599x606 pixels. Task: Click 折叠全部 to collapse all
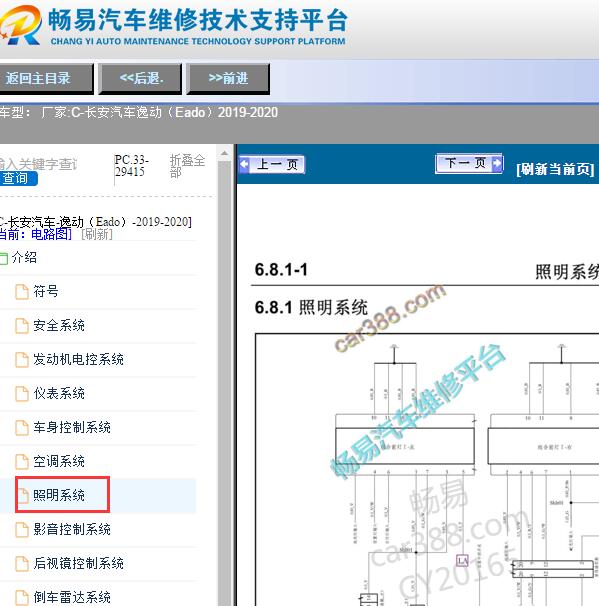[x=187, y=166]
